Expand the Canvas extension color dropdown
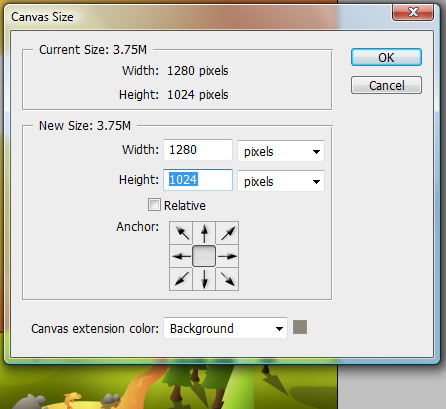This screenshot has width=446, height=409. pyautogui.click(x=225, y=328)
